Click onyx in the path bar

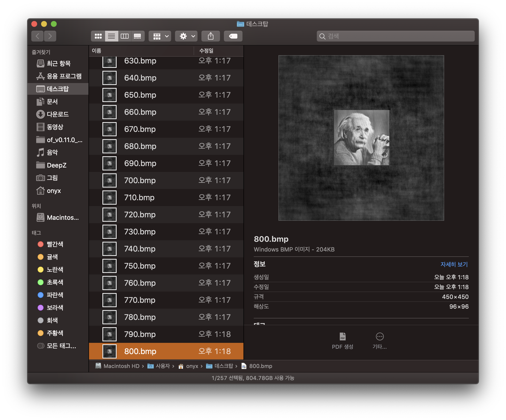[x=192, y=366]
